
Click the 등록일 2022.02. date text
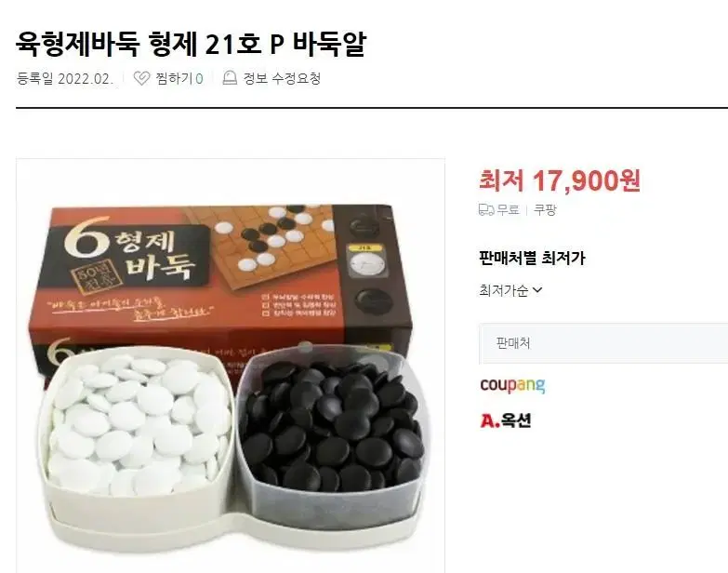tap(65, 78)
